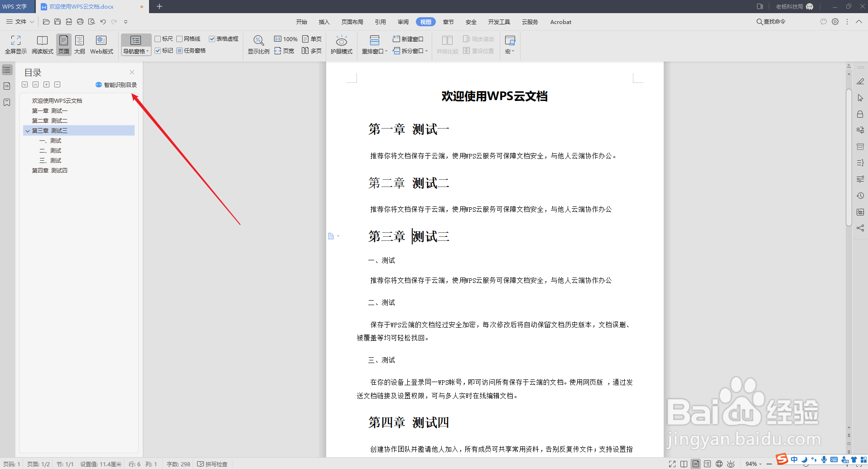Show 单页 single page view
The width and height of the screenshot is (868, 469).
(x=312, y=39)
